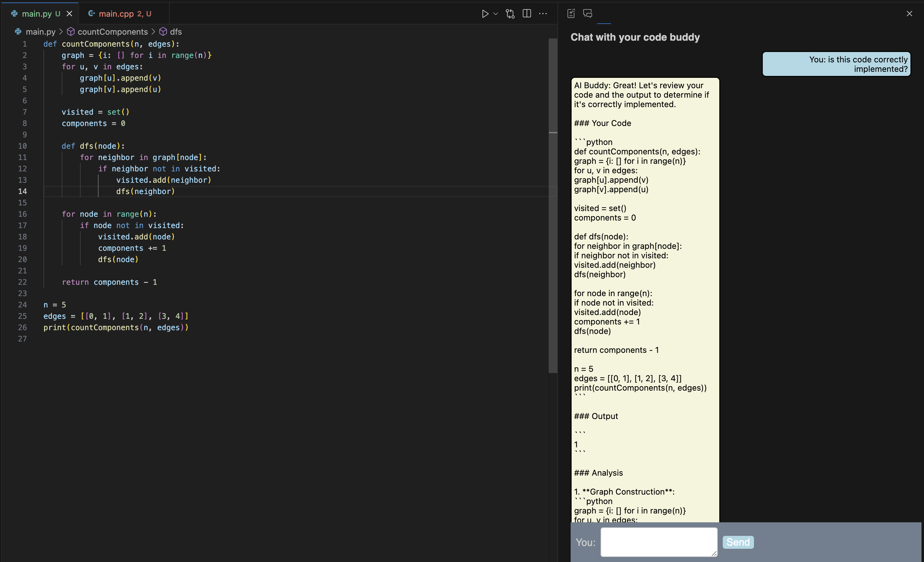Close the code buddy side panel
The height and width of the screenshot is (562, 924).
(909, 14)
